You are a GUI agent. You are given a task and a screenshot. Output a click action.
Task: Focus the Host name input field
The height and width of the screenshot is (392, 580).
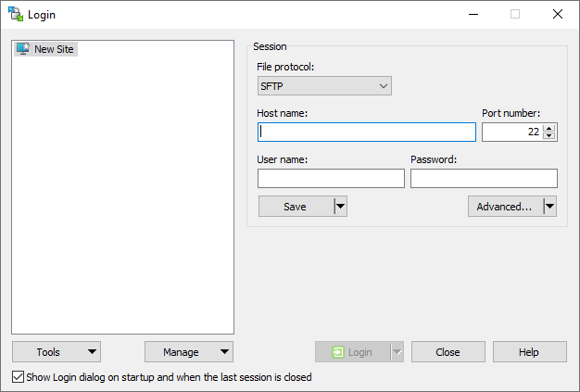[367, 132]
